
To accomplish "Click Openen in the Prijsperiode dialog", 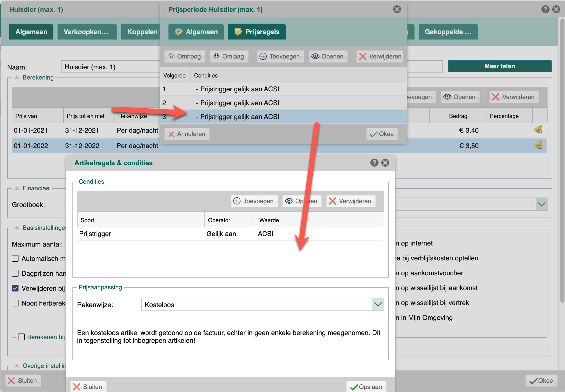I will coord(328,56).
